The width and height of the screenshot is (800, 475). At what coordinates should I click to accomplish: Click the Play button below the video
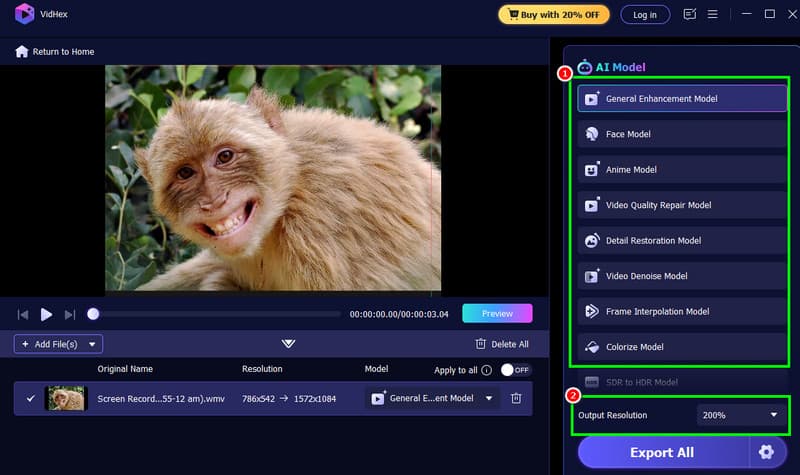46,314
